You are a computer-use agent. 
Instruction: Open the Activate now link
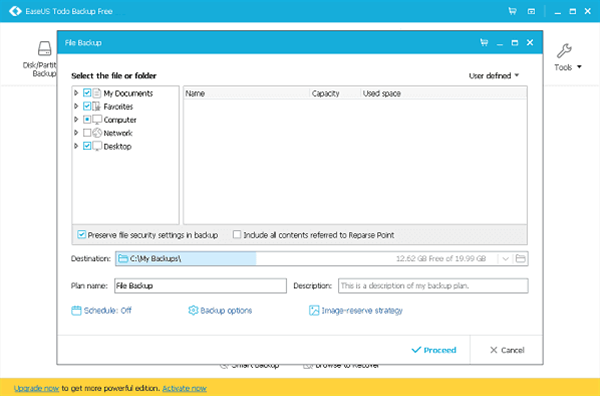tap(184, 388)
